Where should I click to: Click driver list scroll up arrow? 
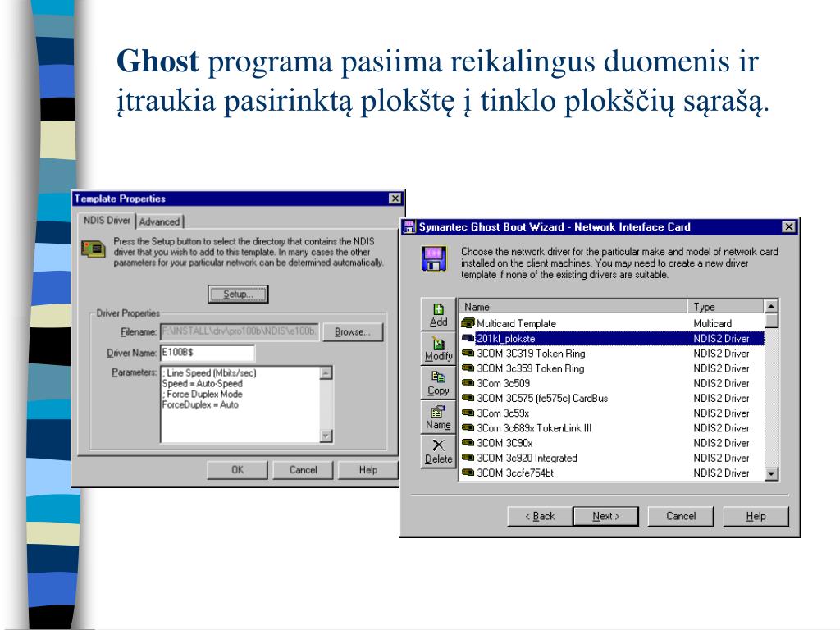pos(771,307)
